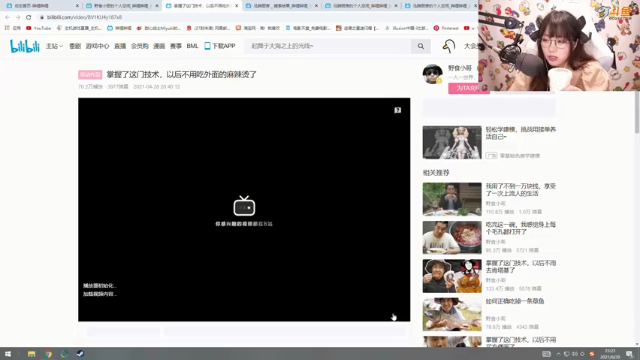This screenshot has width=640, height=360.
Task: Open video title 吃完这一碗
Action: pyautogui.click(x=521, y=228)
